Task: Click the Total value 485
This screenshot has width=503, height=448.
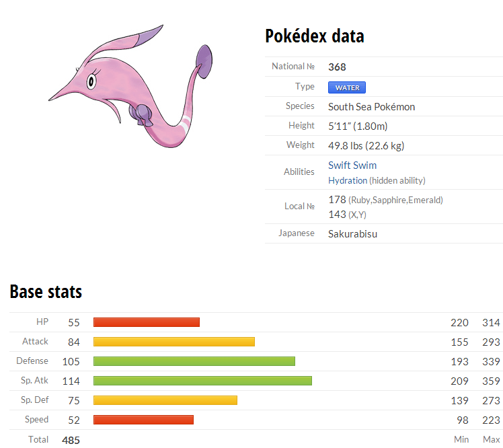Action: pos(71,440)
